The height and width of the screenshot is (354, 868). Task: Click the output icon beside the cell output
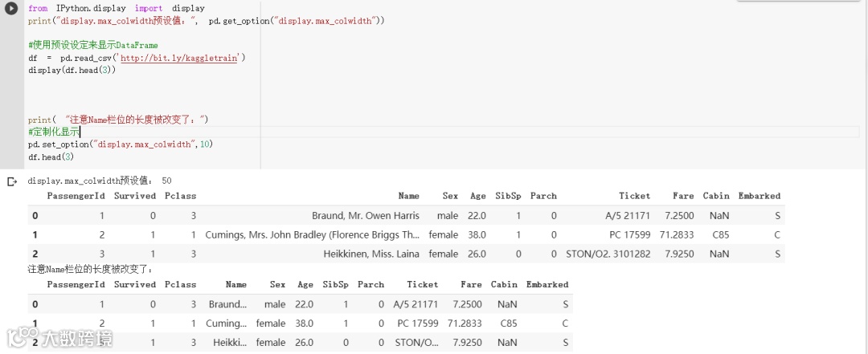coord(11,181)
